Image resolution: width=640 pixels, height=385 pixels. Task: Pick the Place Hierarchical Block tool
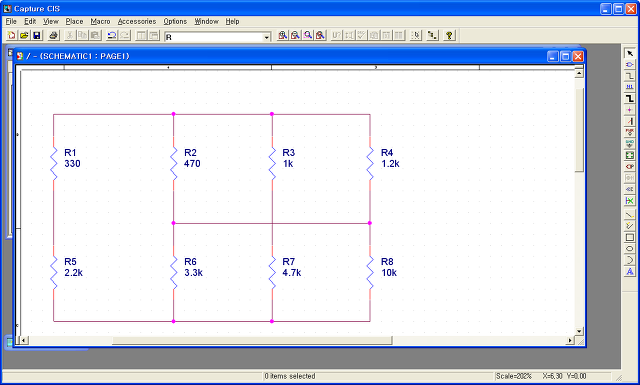click(x=630, y=155)
